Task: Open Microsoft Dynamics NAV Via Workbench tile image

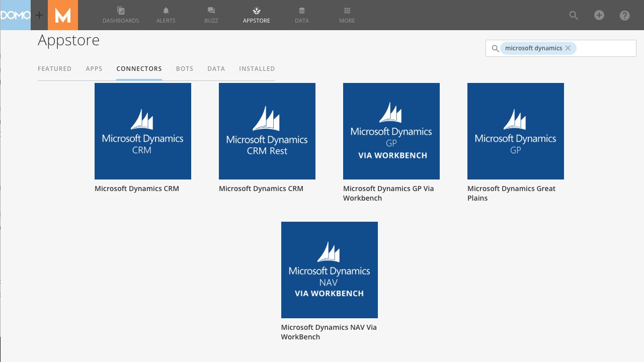Action: tap(330, 270)
